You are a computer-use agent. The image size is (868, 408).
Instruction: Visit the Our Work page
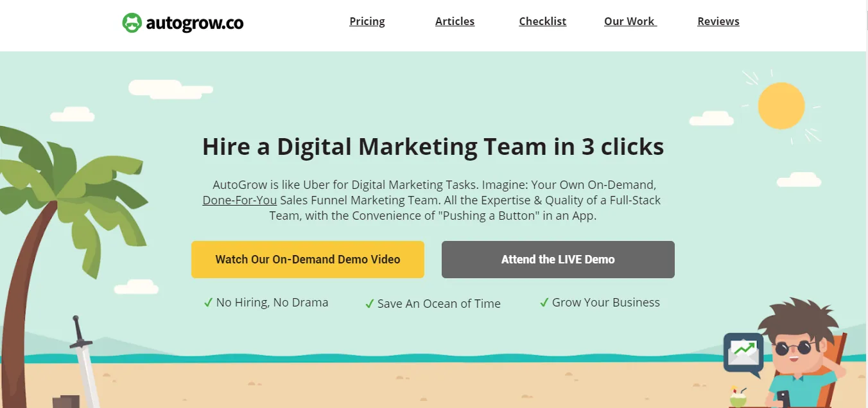[629, 21]
